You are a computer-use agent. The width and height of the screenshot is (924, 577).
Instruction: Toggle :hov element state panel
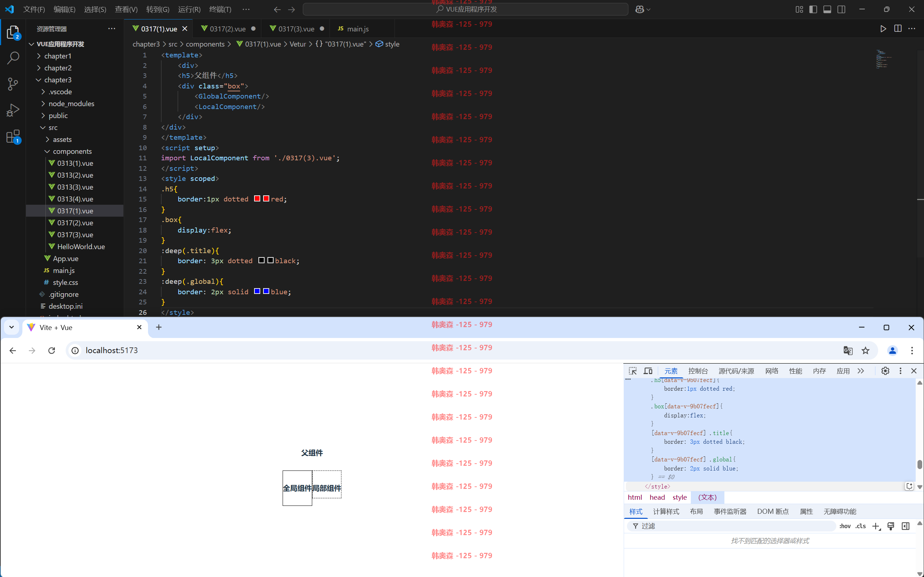click(845, 526)
